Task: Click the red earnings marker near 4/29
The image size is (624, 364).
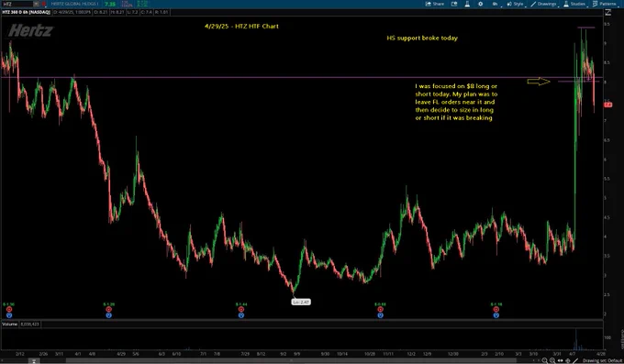Action: tap(108, 310)
